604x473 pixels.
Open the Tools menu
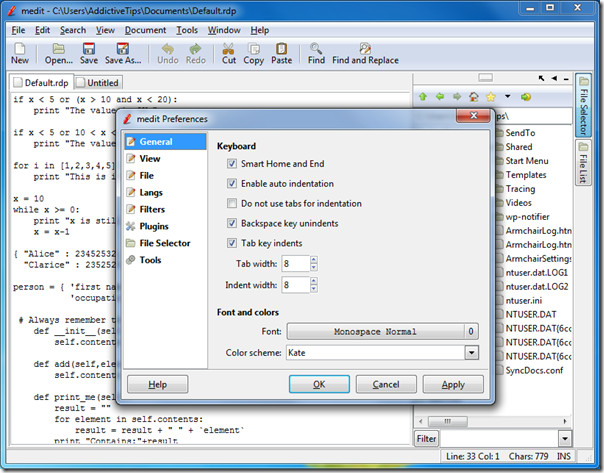[187, 30]
